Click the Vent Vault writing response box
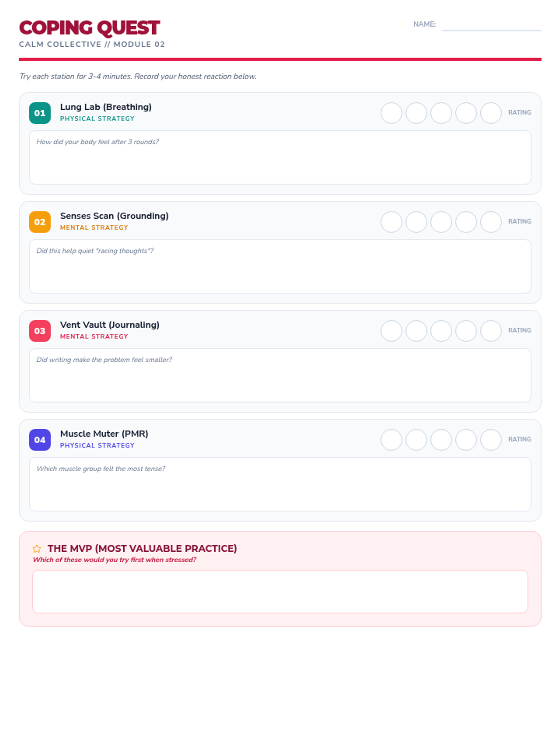Screen dimensions: 560x747 click(x=280, y=375)
